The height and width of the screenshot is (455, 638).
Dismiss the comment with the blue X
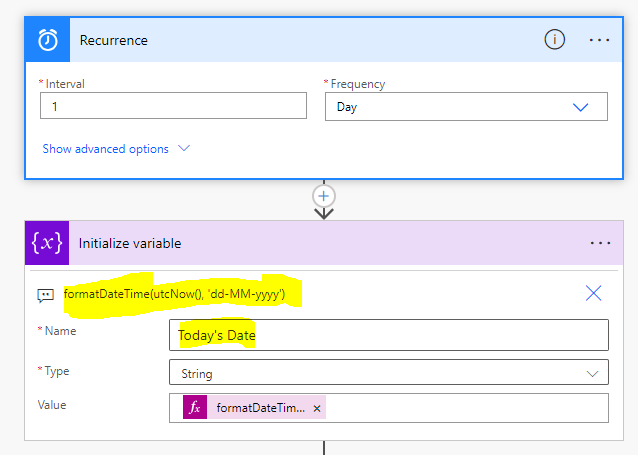[x=593, y=293]
